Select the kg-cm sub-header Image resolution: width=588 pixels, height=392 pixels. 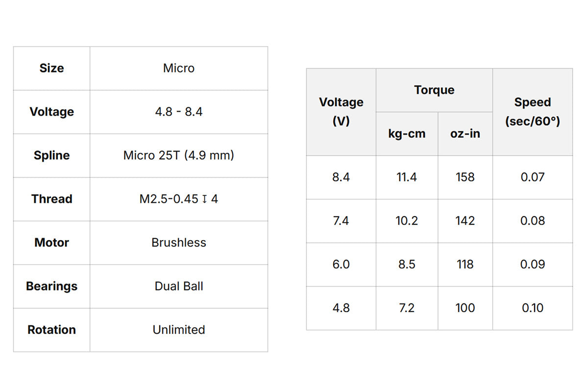[x=407, y=134]
